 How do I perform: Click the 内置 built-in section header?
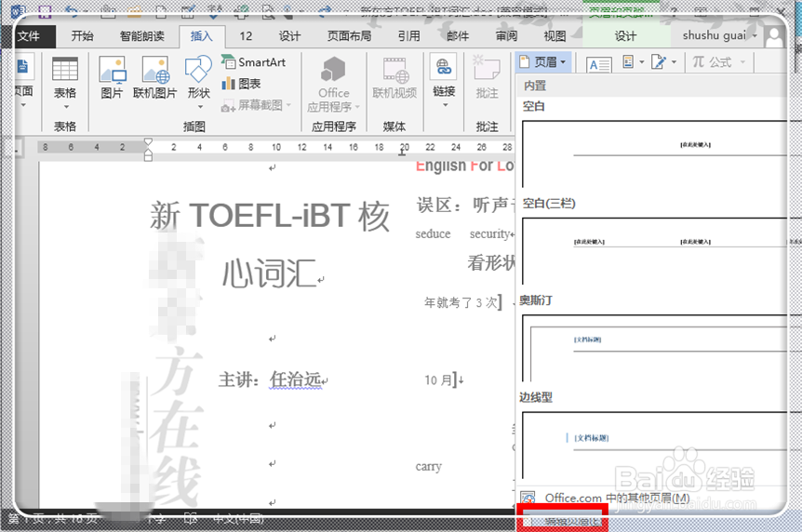[535, 86]
